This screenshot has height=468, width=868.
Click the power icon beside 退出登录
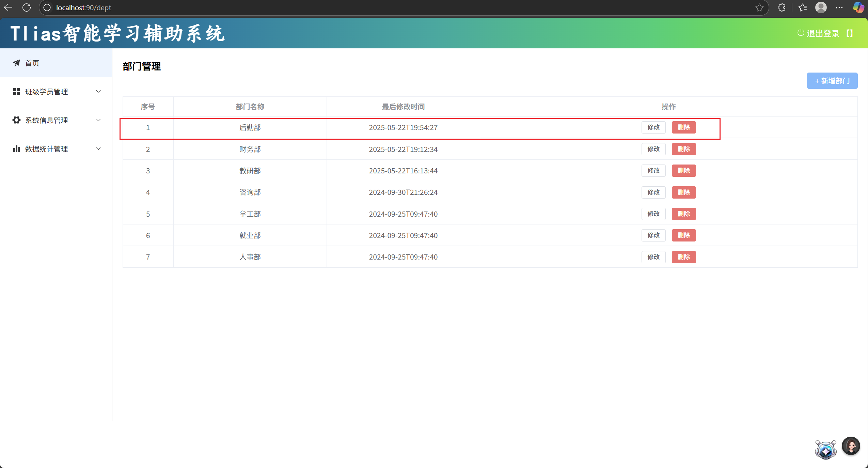tap(801, 33)
